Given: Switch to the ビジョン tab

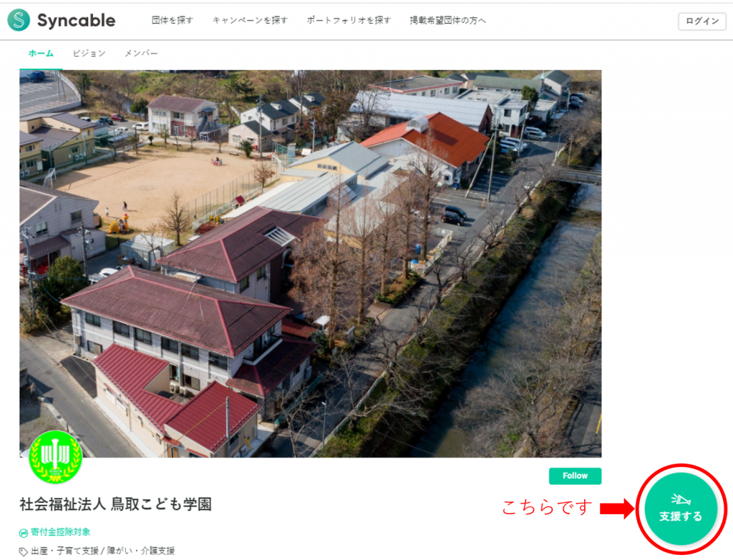Looking at the screenshot, I should point(89,53).
